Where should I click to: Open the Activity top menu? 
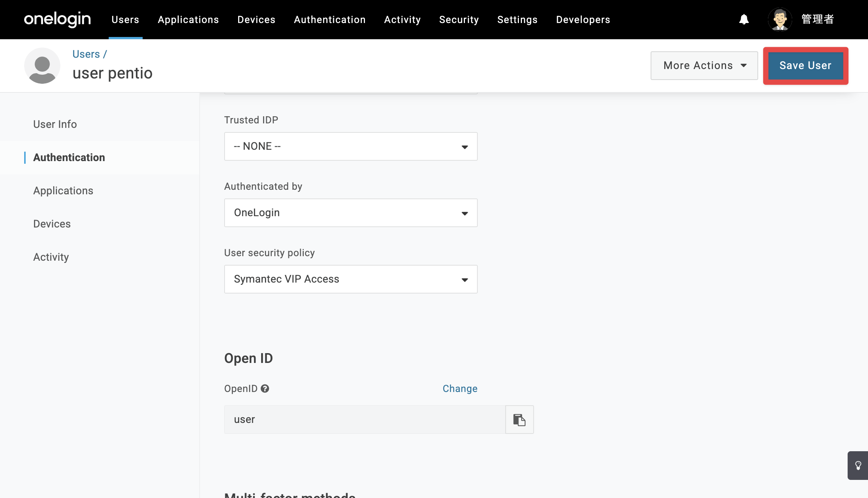click(402, 20)
